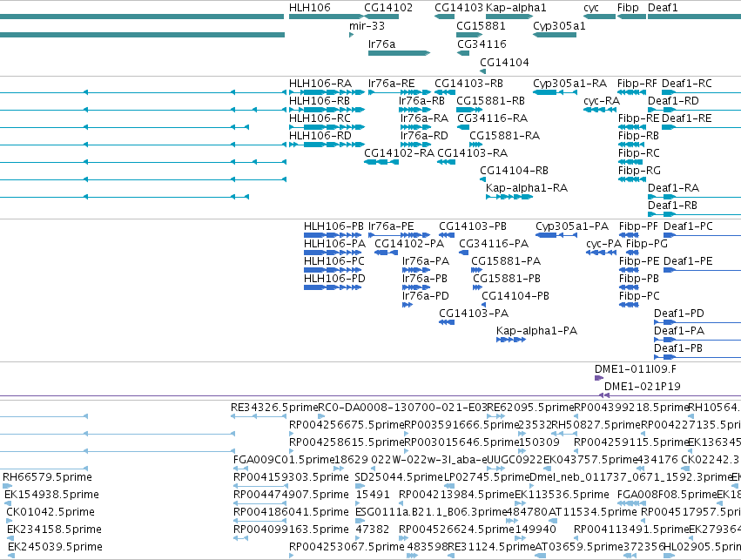The width and height of the screenshot is (741, 560).
Task: Select the CG14102-RA transcript label
Action: pos(399,153)
